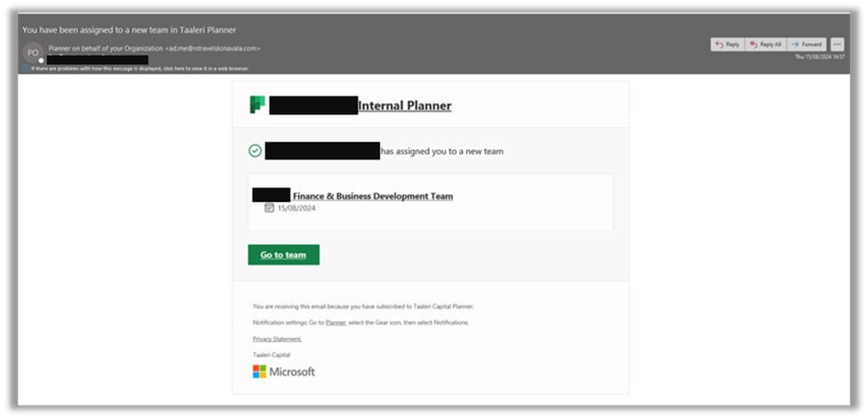Click the Reply button
868x418 pixels.
tap(727, 45)
